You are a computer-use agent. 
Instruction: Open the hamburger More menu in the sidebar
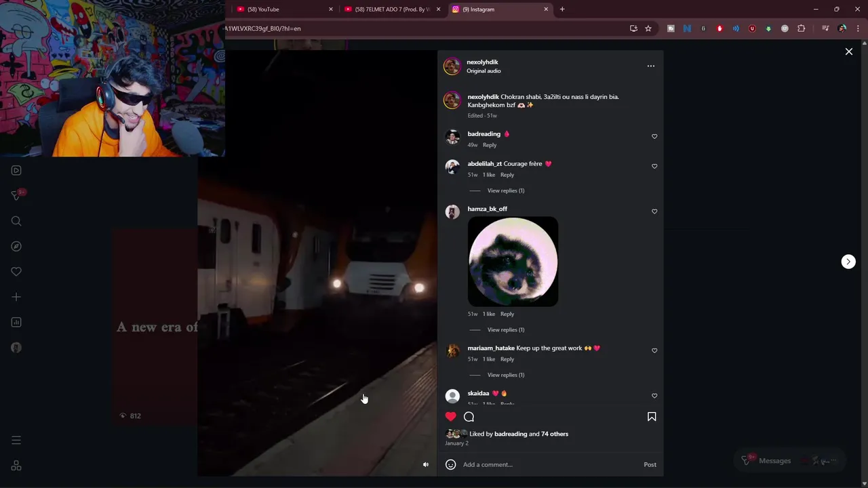(x=16, y=441)
